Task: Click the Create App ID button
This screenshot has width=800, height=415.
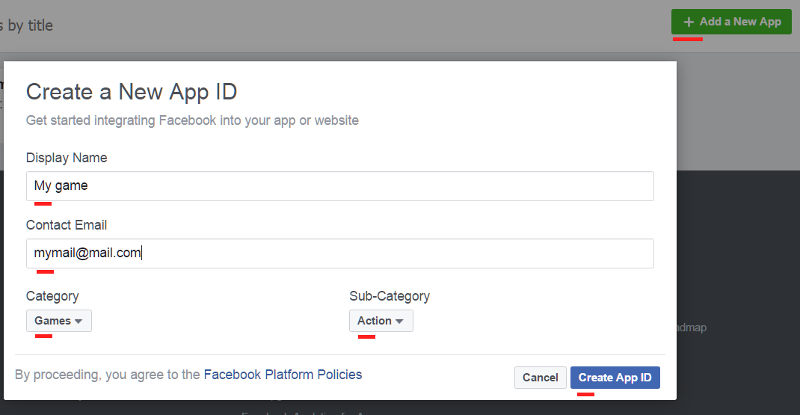Action: [x=615, y=377]
